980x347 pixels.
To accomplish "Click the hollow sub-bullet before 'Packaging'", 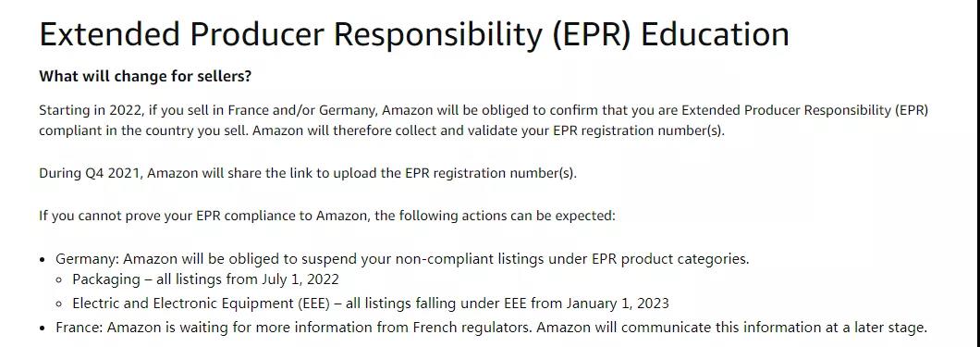I will point(59,280).
